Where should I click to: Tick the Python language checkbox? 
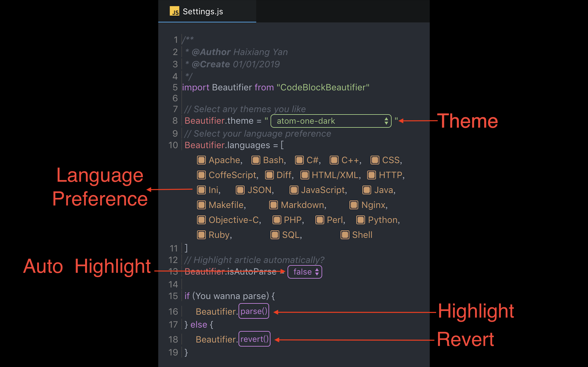click(x=360, y=220)
